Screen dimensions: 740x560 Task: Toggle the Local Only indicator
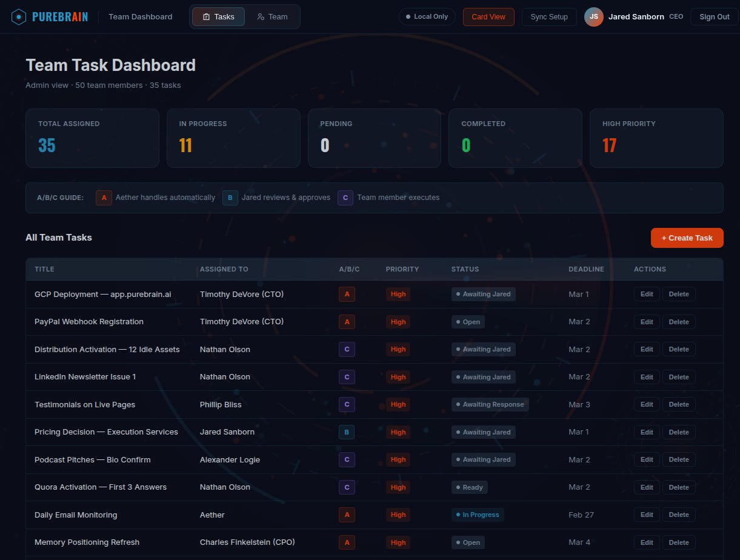click(427, 16)
